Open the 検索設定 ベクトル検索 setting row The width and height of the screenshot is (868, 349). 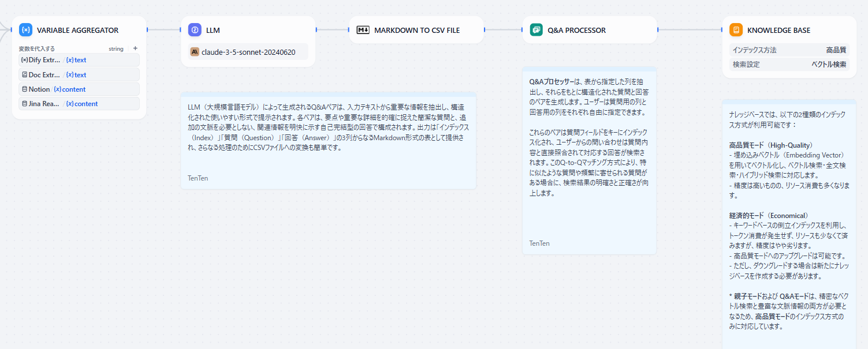tap(789, 65)
